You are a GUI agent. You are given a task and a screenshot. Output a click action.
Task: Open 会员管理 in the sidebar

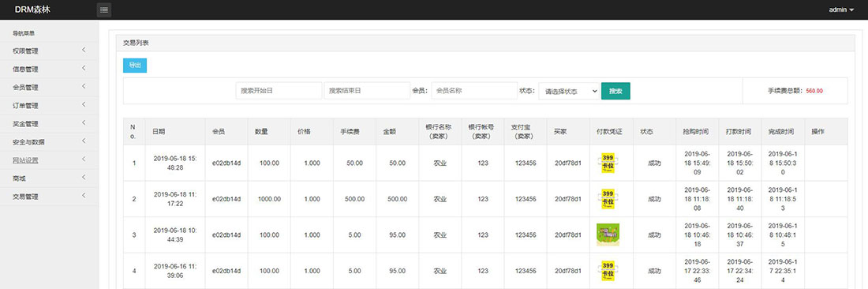pyautogui.click(x=49, y=88)
